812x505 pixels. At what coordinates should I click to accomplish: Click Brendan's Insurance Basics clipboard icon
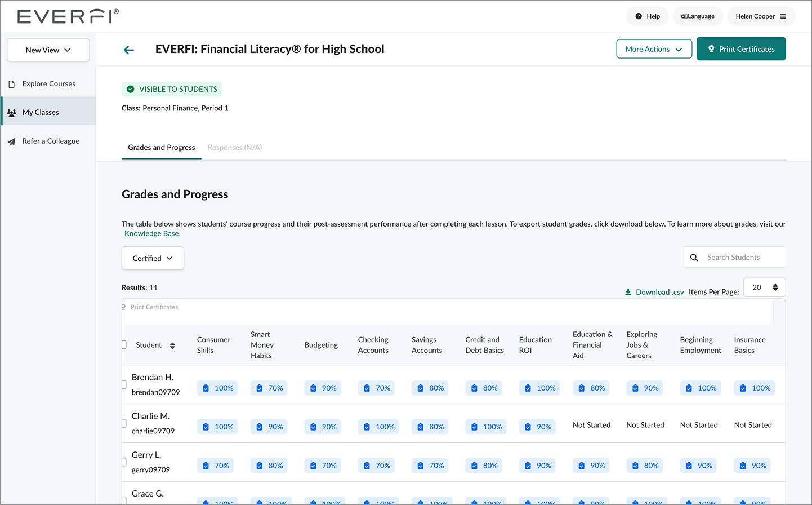(743, 388)
